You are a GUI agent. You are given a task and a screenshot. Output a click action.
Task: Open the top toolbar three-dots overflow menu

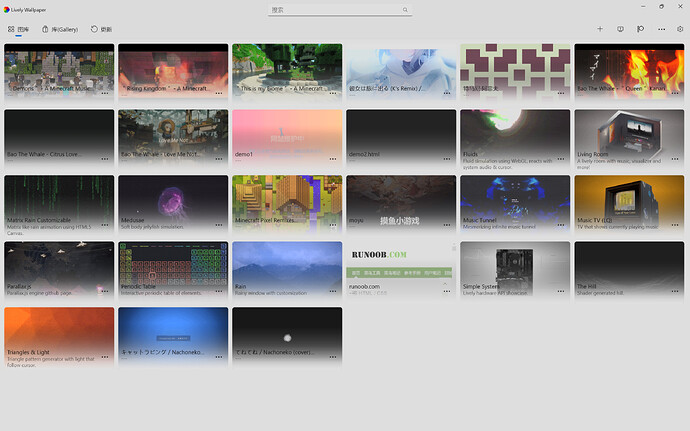[661, 29]
